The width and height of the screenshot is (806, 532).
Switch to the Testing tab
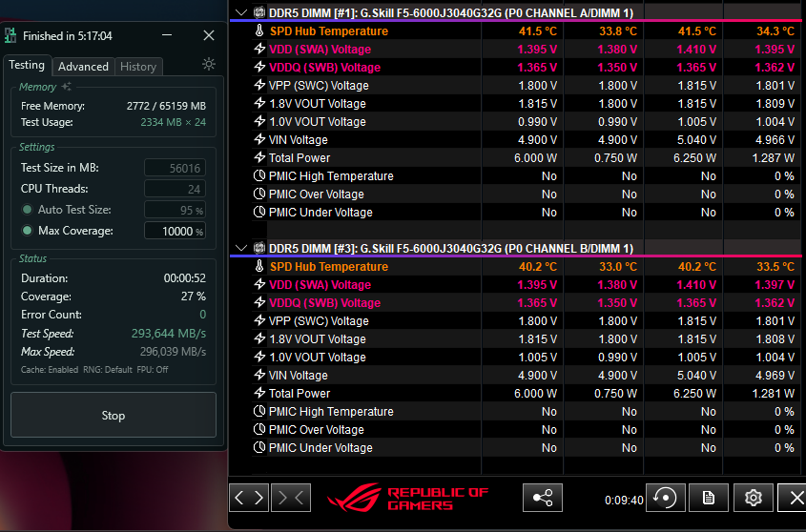[27, 65]
